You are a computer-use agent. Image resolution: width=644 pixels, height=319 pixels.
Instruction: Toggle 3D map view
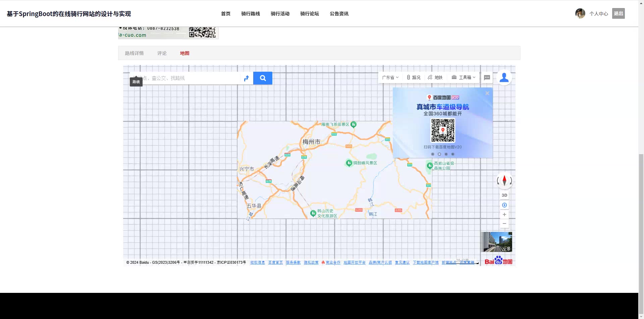pos(504,195)
